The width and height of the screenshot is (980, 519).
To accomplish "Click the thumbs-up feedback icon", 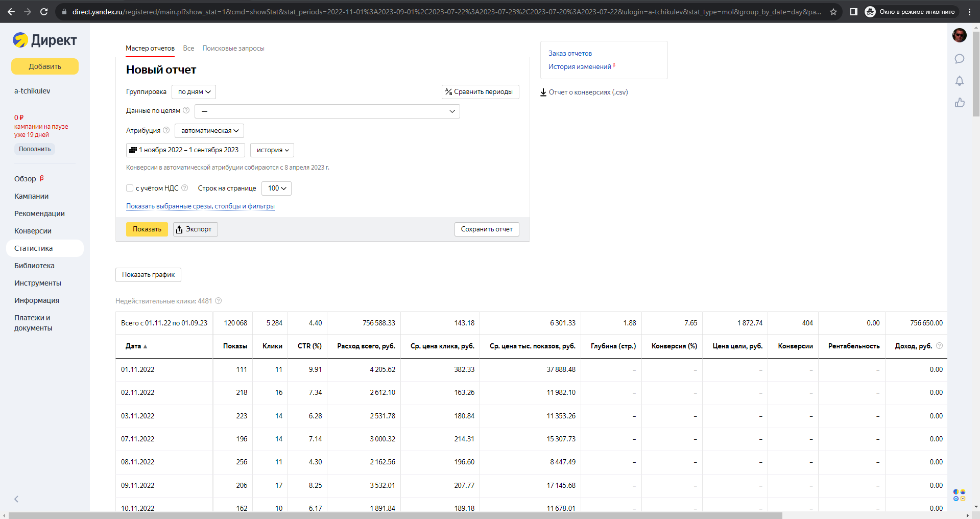I will pos(960,103).
